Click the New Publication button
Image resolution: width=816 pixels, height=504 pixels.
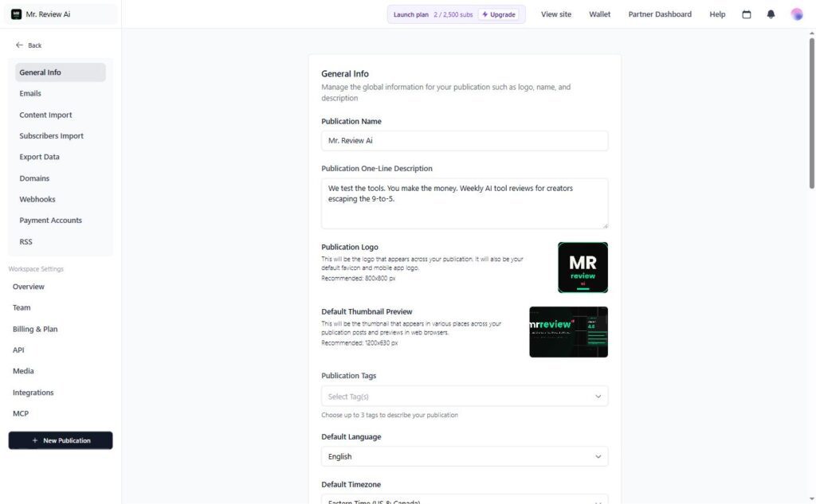(x=61, y=440)
